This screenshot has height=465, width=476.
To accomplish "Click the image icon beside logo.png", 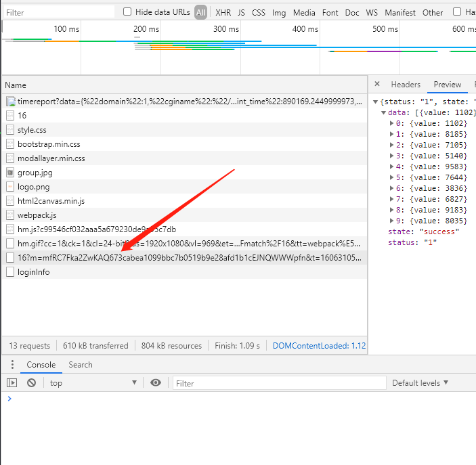I will (x=10, y=187).
